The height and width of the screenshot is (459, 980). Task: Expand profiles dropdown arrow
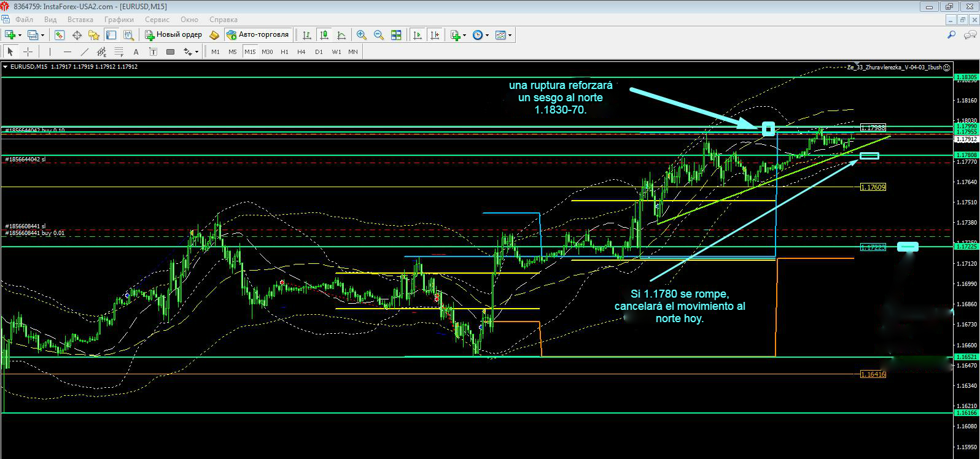43,35
